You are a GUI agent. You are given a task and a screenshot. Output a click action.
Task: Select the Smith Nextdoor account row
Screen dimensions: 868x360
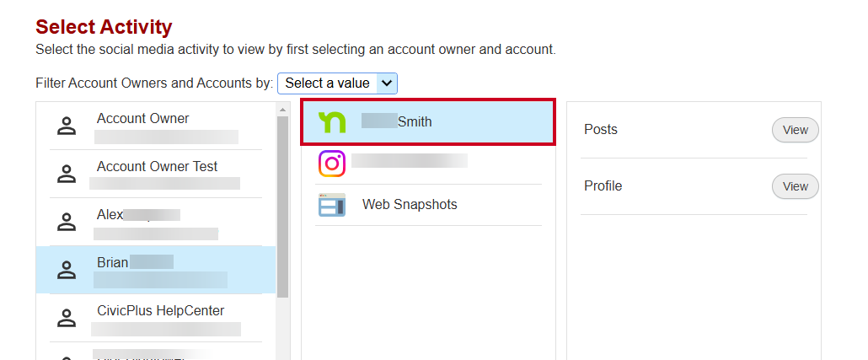(x=428, y=122)
